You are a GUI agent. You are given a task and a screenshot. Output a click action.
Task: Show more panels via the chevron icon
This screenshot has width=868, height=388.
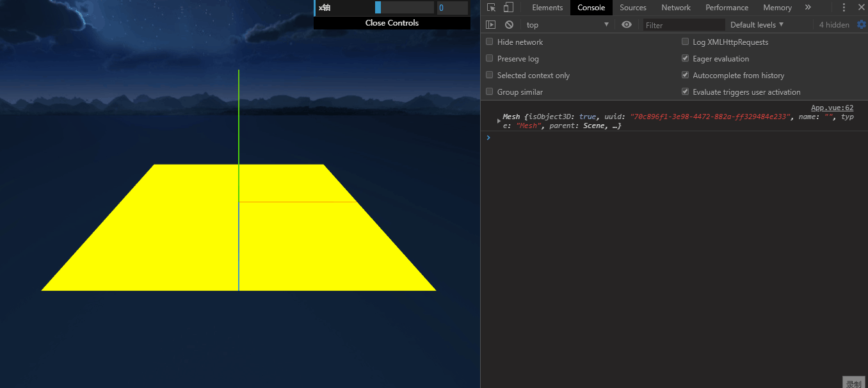pyautogui.click(x=808, y=7)
